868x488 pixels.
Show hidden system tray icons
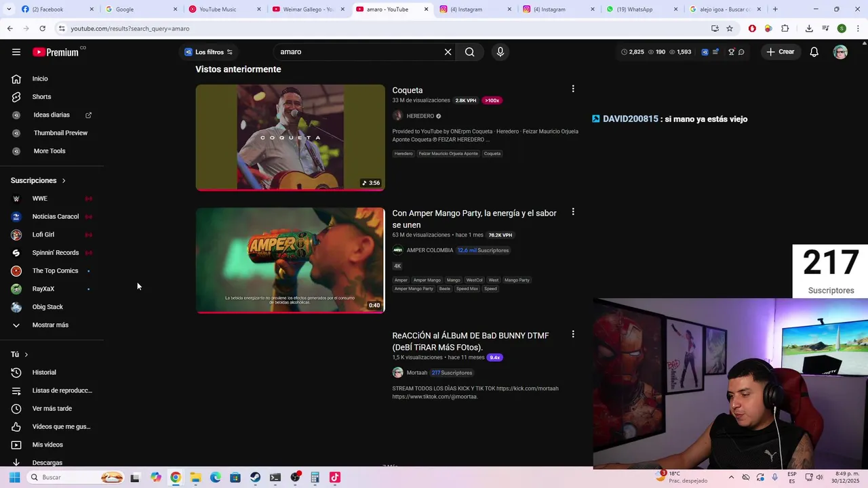pyautogui.click(x=731, y=477)
